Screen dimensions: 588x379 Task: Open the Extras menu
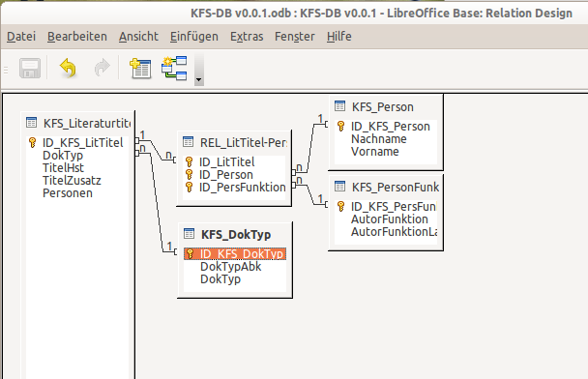(x=247, y=37)
